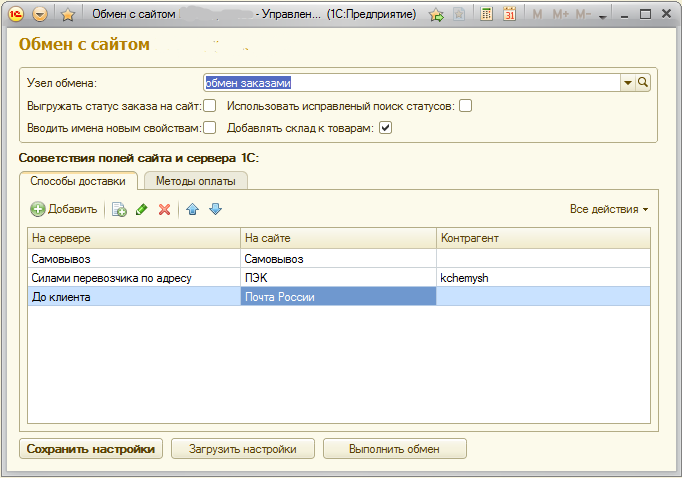Viewport: 682px width, 478px height.
Task: Open the round orange main menu button
Action: pos(40,14)
